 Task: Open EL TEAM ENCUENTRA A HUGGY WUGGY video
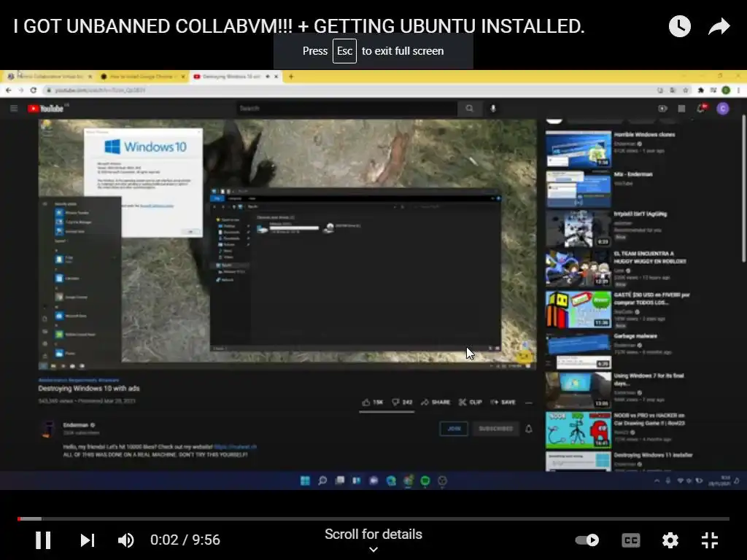(578, 268)
